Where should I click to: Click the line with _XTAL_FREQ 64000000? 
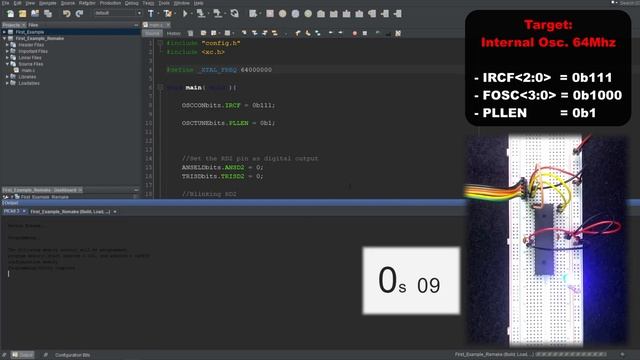point(219,70)
